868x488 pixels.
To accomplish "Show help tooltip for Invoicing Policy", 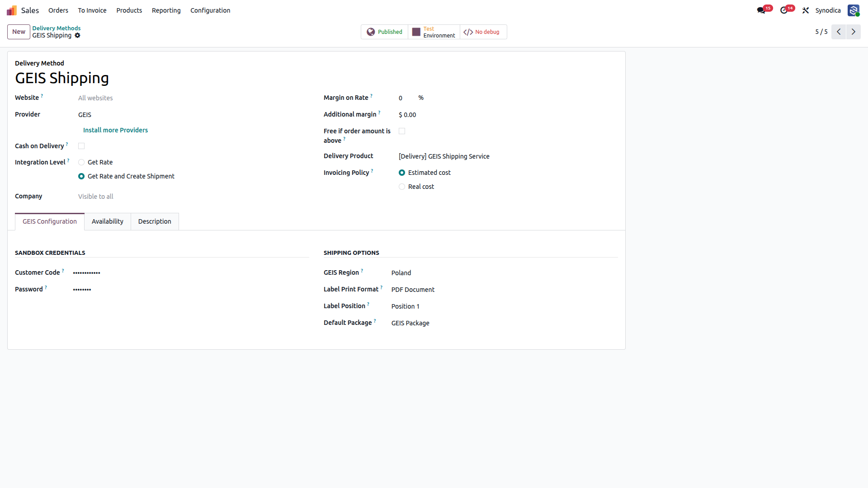I will 372,171.
